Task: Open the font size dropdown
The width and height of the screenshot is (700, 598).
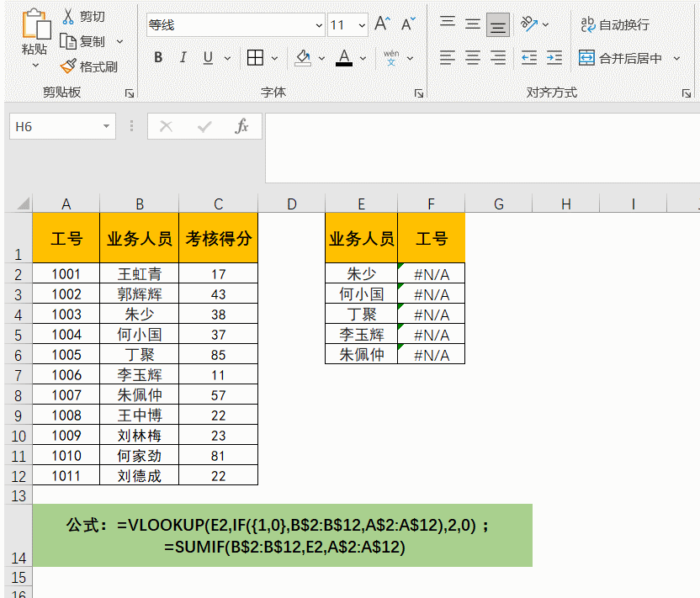Action: [362, 25]
